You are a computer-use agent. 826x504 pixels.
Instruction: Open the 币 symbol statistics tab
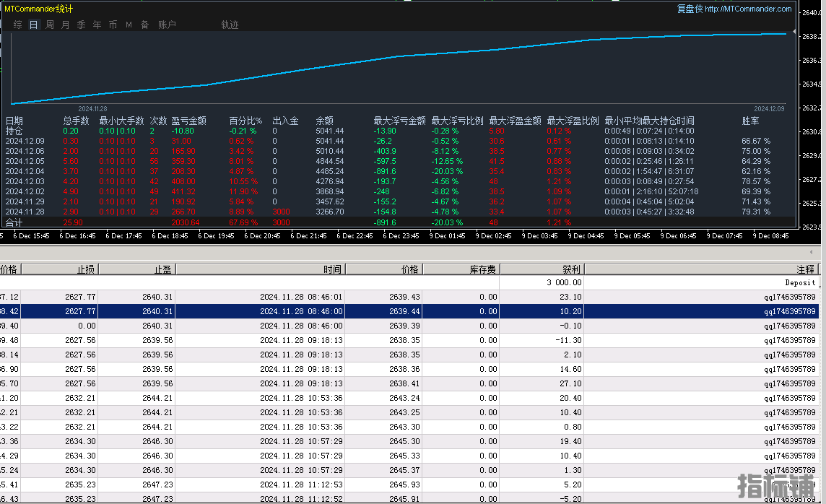click(113, 25)
